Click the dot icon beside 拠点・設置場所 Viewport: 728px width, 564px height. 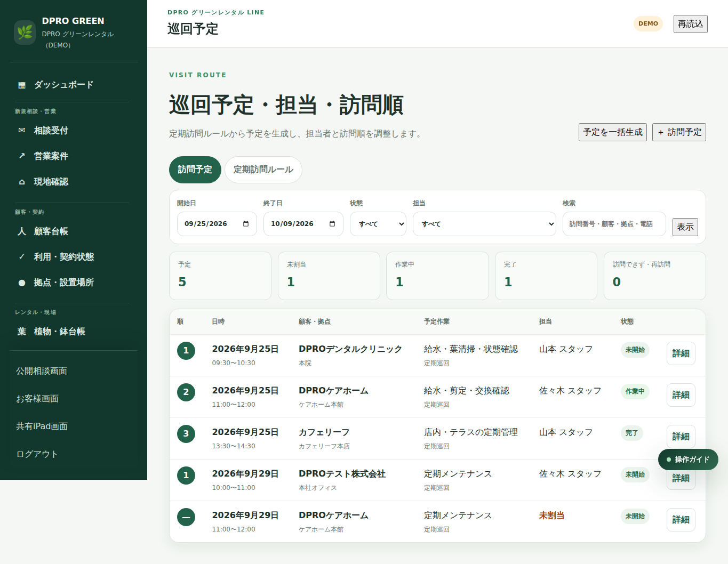tap(22, 283)
